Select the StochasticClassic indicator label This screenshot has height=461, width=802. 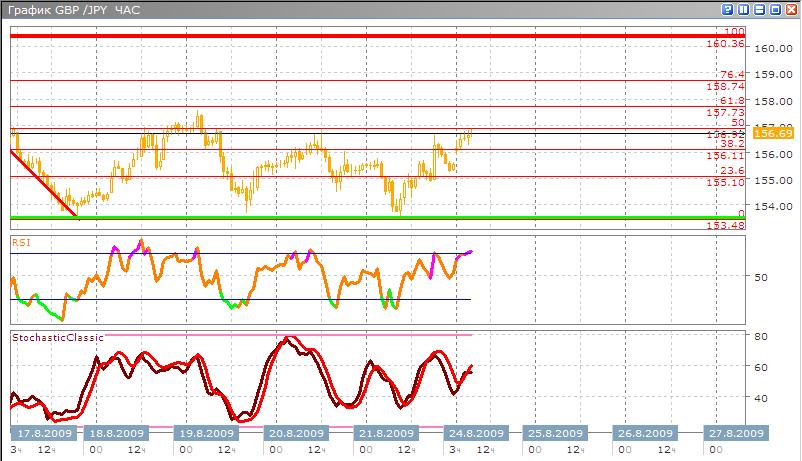58,338
